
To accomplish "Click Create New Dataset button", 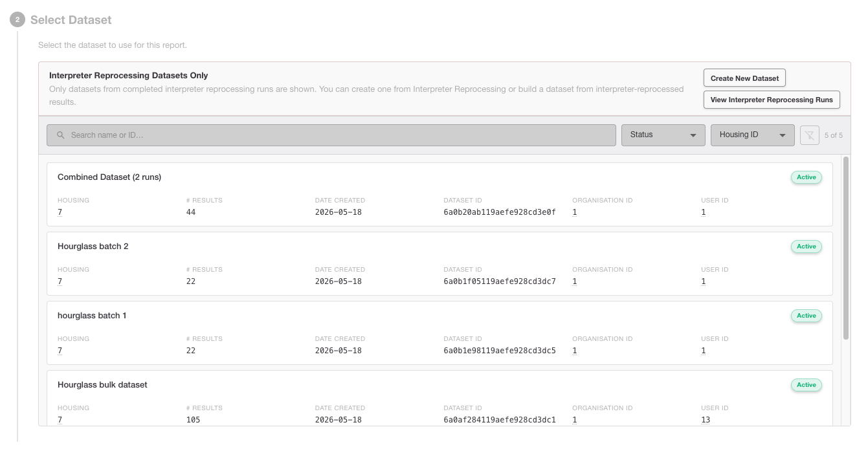I will tap(744, 78).
